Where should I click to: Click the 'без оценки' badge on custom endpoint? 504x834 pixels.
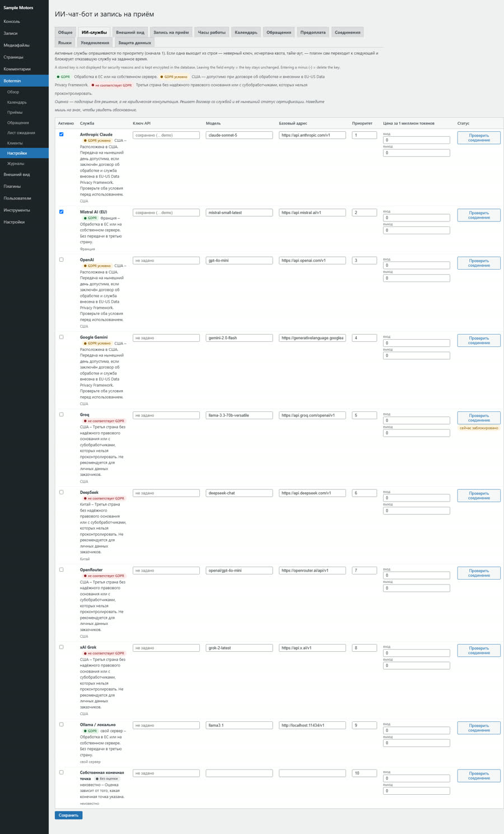(x=107, y=779)
